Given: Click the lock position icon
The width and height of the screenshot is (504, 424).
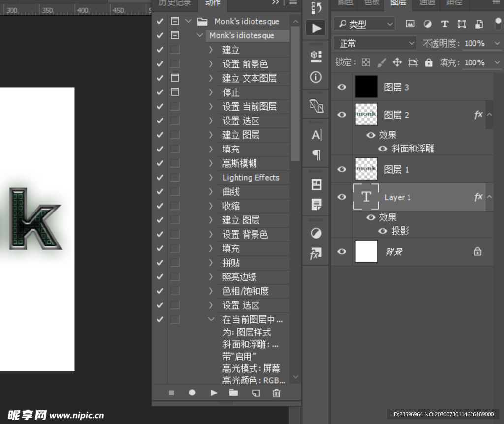Looking at the screenshot, I should [396, 62].
